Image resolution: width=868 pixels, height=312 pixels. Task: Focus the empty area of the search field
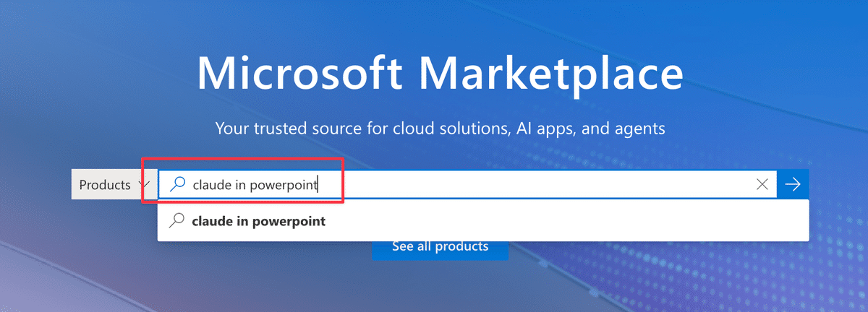pos(542,185)
